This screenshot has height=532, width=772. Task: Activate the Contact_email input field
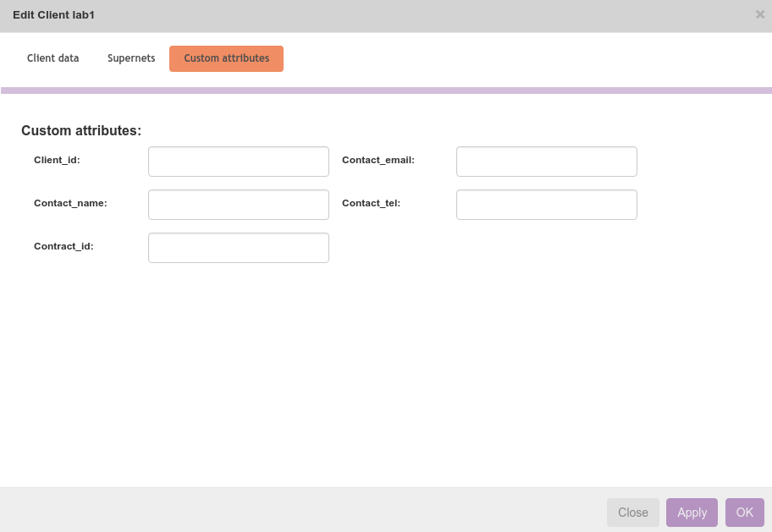(x=546, y=162)
